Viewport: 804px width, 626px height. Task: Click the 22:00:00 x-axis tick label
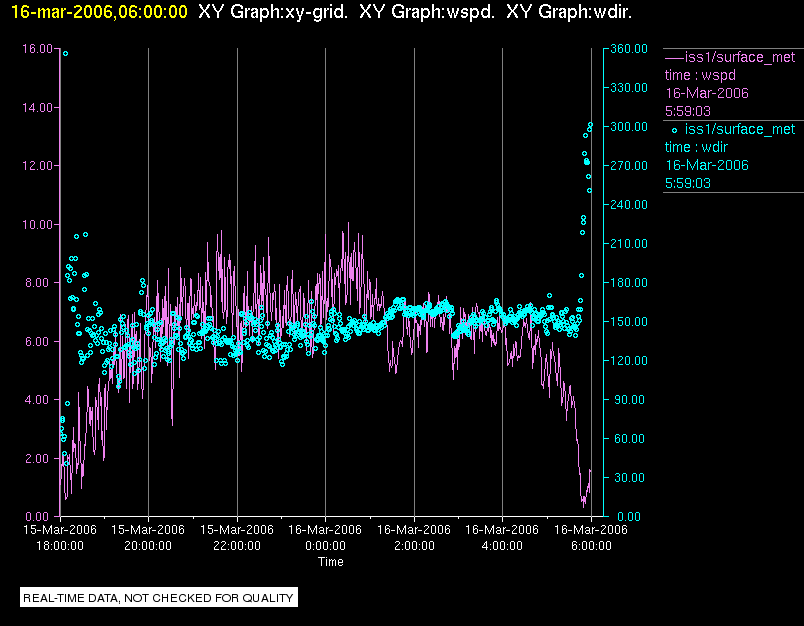[x=236, y=545]
